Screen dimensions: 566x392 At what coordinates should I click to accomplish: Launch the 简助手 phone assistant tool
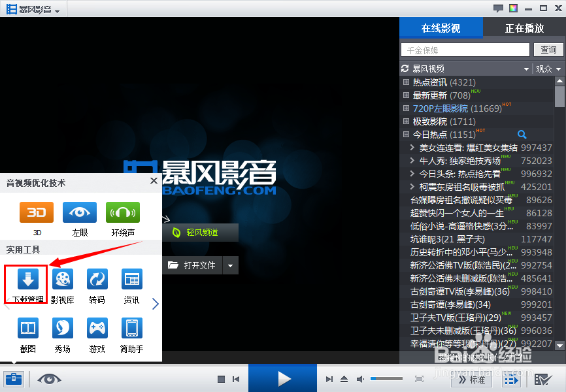(132, 328)
